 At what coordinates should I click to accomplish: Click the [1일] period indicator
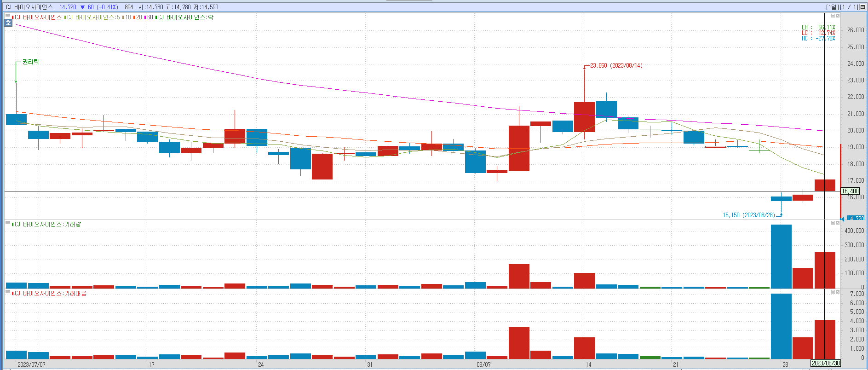pos(832,7)
